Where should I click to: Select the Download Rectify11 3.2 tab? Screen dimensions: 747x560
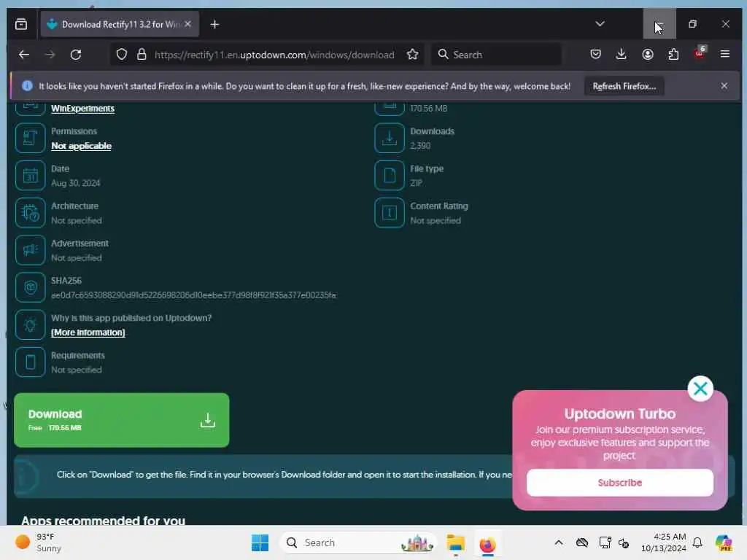coord(120,24)
